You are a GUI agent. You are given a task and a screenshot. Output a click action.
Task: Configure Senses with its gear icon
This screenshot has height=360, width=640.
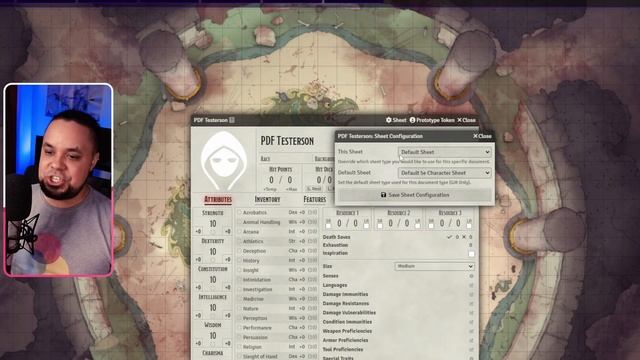[471, 276]
